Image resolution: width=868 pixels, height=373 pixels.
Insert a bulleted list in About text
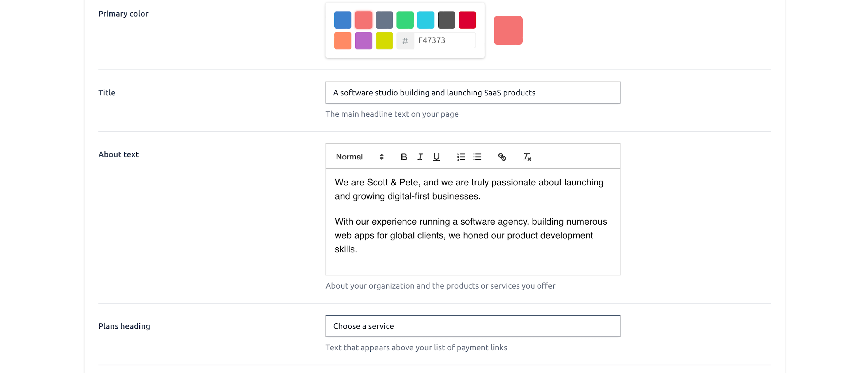[x=477, y=157]
